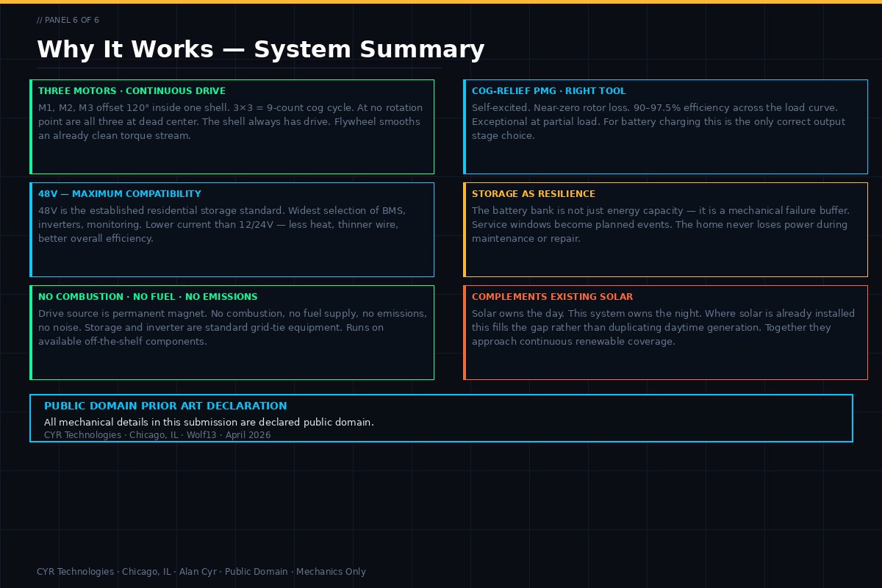Click the orange accent bar on Storage card
The width and height of the screenshot is (882, 588).
(465, 229)
